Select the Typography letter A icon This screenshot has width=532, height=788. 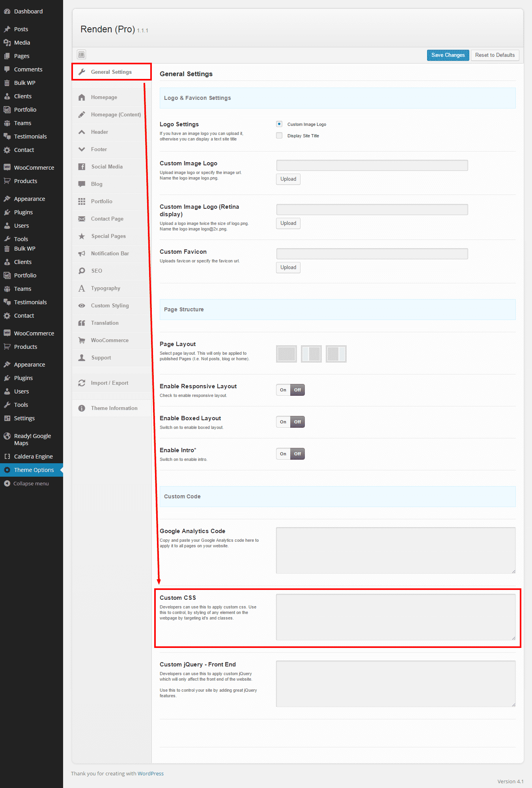tap(82, 288)
